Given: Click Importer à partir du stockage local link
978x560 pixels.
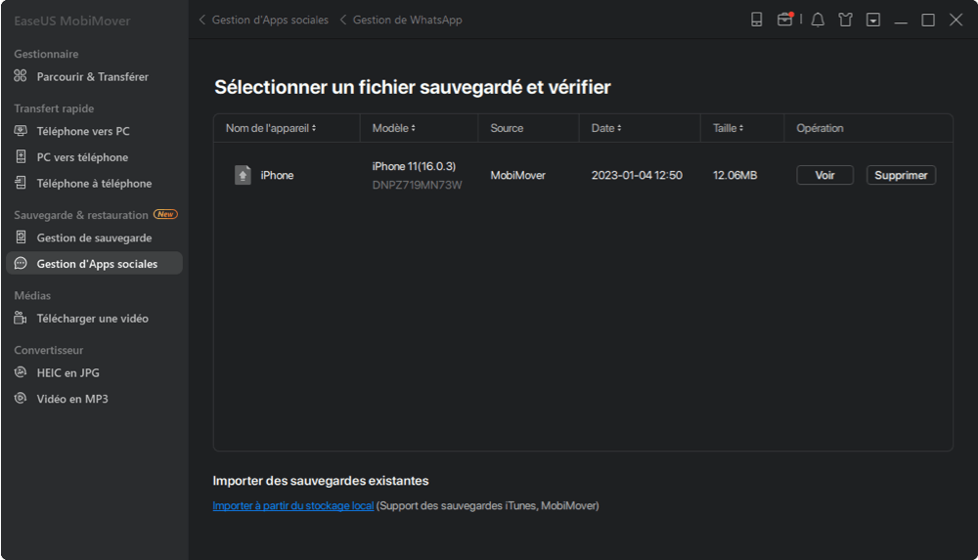Looking at the screenshot, I should pyautogui.click(x=293, y=505).
